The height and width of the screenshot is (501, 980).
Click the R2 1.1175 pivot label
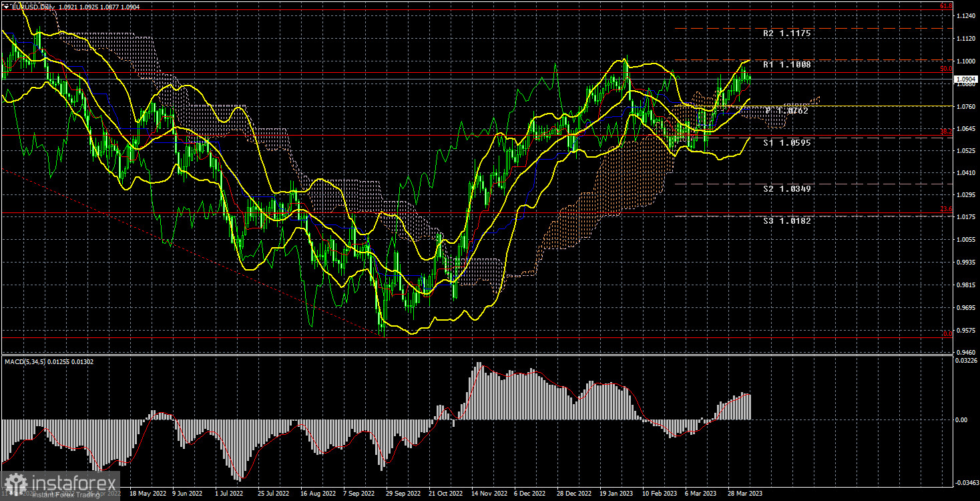[x=788, y=33]
